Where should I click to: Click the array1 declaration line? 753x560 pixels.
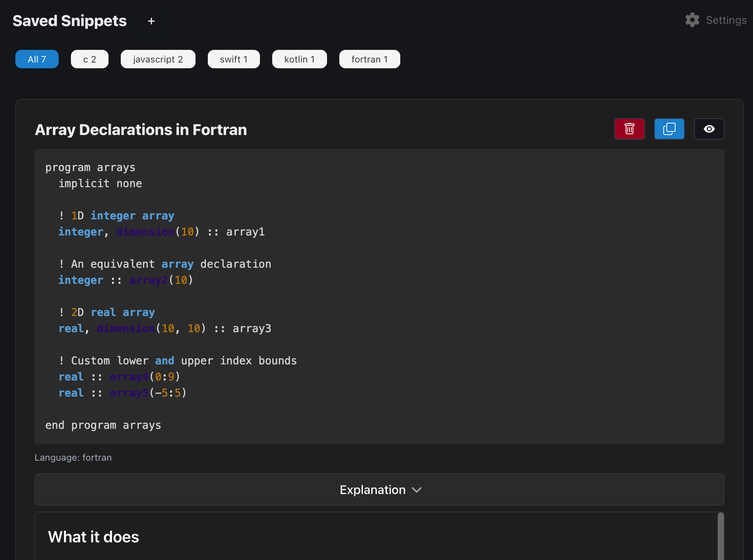tap(161, 232)
